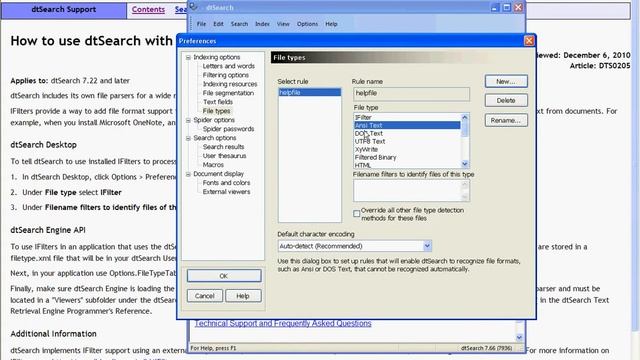Open the View menu in dtSearch

point(283,24)
